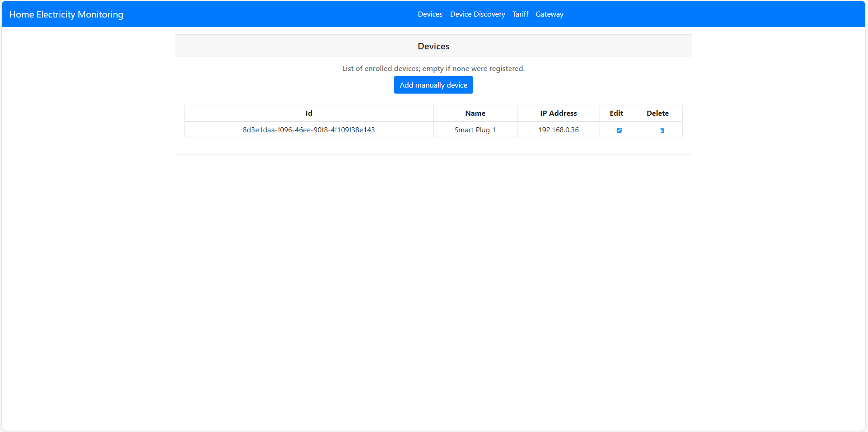Navigate to the Gateway section
This screenshot has width=868, height=432.
click(549, 14)
